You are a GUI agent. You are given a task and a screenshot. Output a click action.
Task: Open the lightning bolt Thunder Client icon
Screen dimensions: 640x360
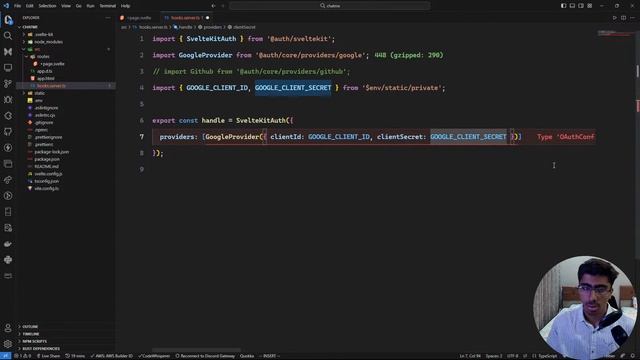8,148
